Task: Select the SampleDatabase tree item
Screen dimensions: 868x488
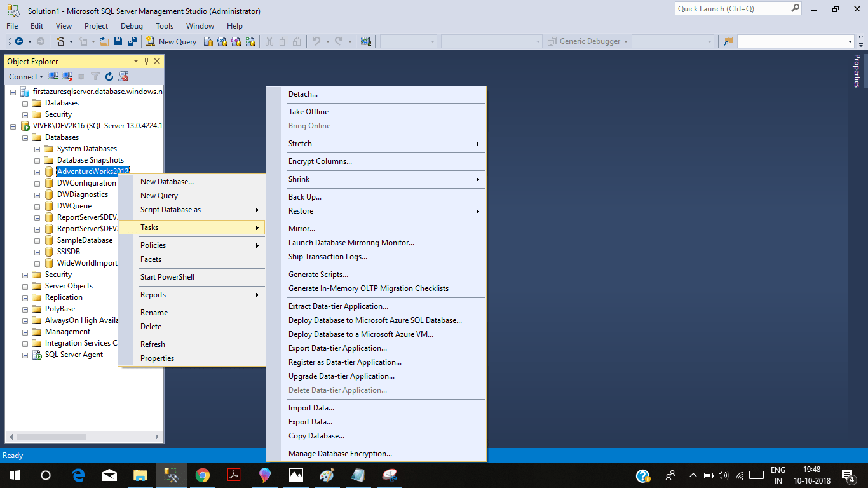Action: tap(85, 240)
